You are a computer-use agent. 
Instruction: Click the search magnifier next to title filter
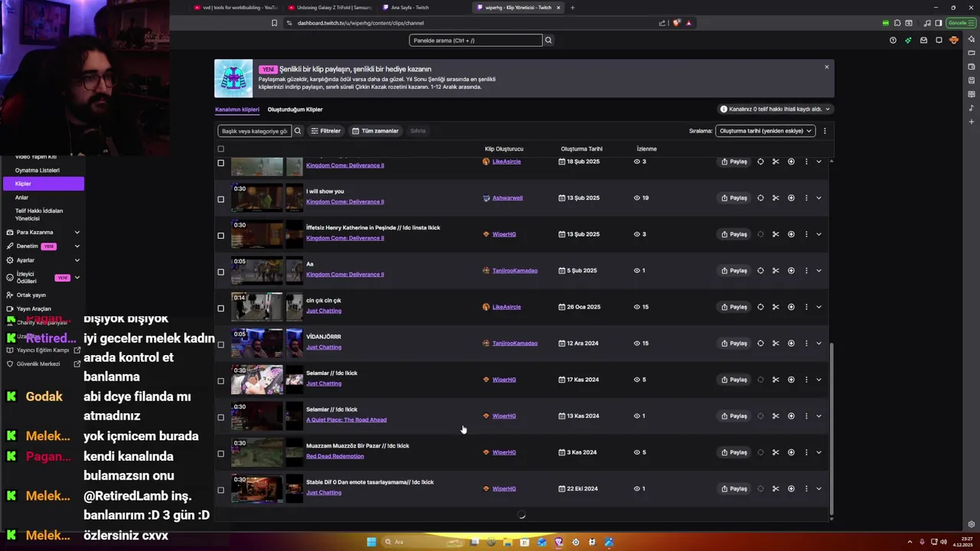pos(298,131)
